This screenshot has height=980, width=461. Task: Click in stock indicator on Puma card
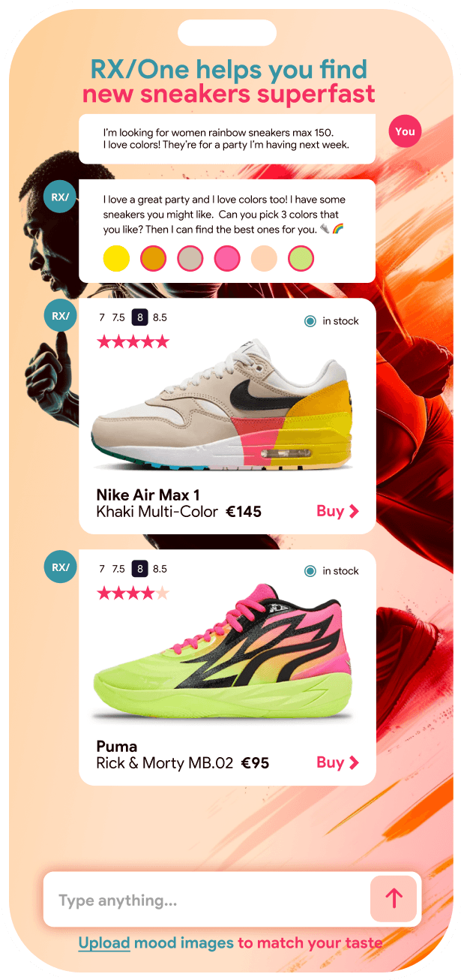(331, 571)
